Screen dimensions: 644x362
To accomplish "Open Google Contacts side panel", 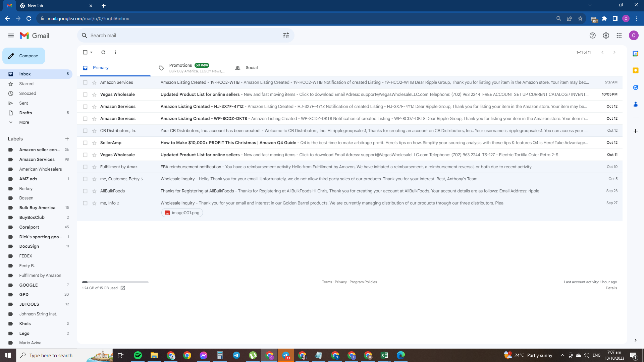I will [x=635, y=104].
